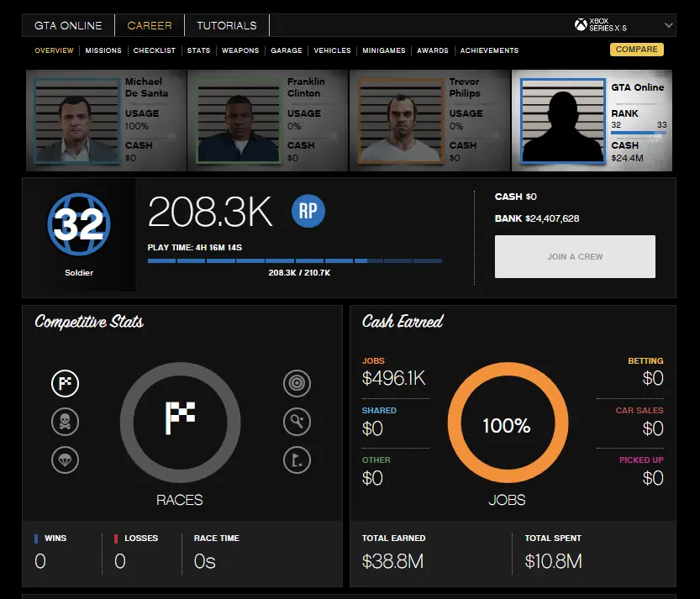The width and height of the screenshot is (700, 599).
Task: Go to the Achievements section
Action: [489, 50]
